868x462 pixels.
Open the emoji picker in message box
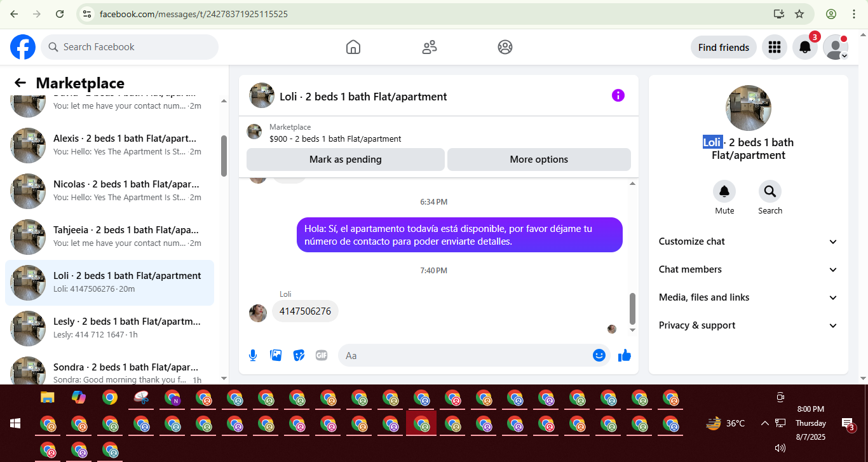(x=599, y=355)
